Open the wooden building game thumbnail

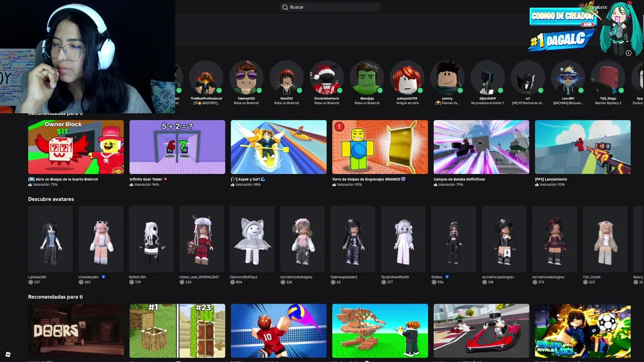click(380, 331)
